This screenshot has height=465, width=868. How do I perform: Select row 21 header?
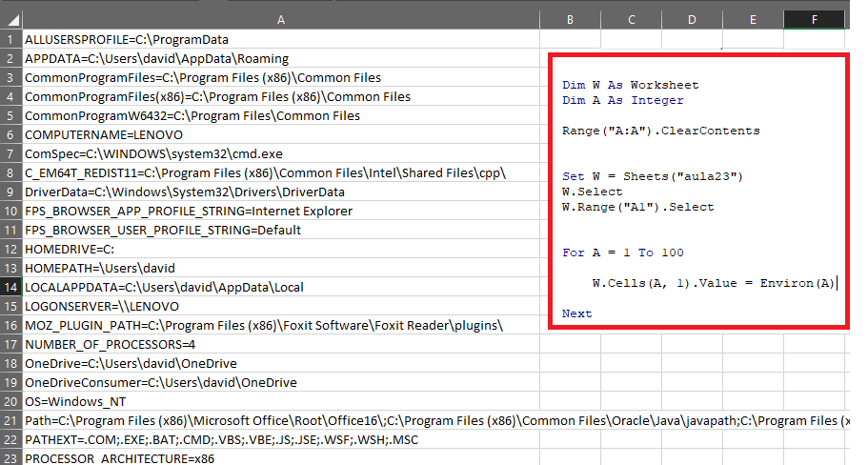click(x=11, y=421)
